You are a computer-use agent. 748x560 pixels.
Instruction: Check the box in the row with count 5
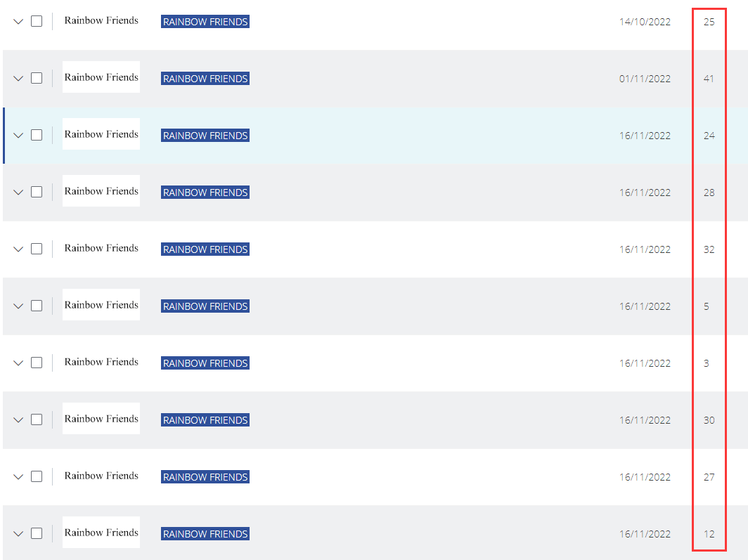point(37,306)
